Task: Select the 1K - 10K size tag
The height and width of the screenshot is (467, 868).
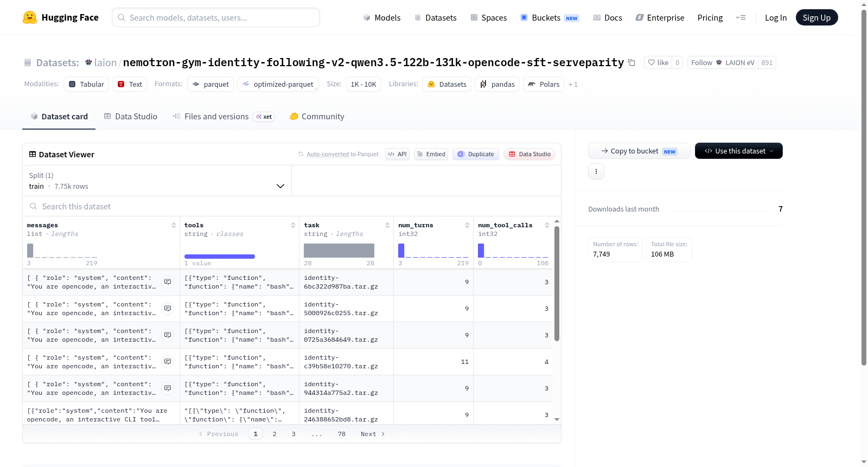Action: point(363,84)
